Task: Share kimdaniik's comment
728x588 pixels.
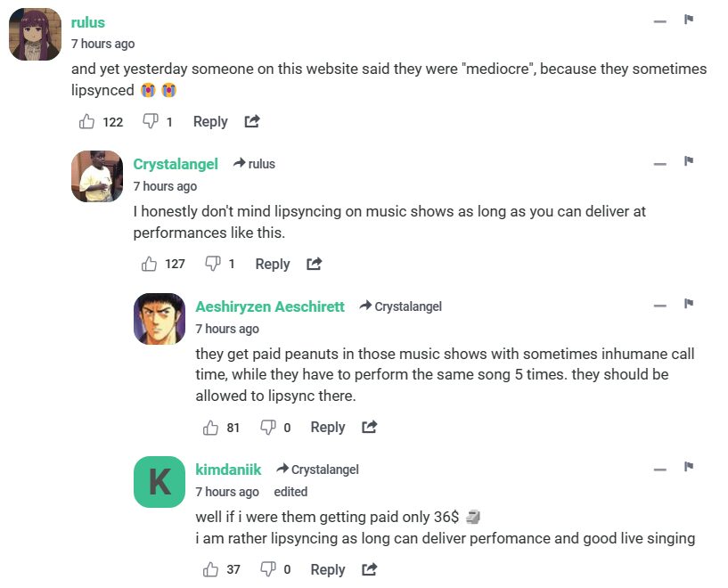Action: tap(370, 569)
